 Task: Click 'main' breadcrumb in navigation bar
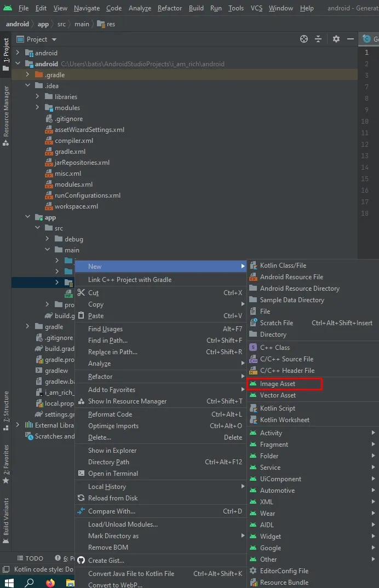pos(82,24)
